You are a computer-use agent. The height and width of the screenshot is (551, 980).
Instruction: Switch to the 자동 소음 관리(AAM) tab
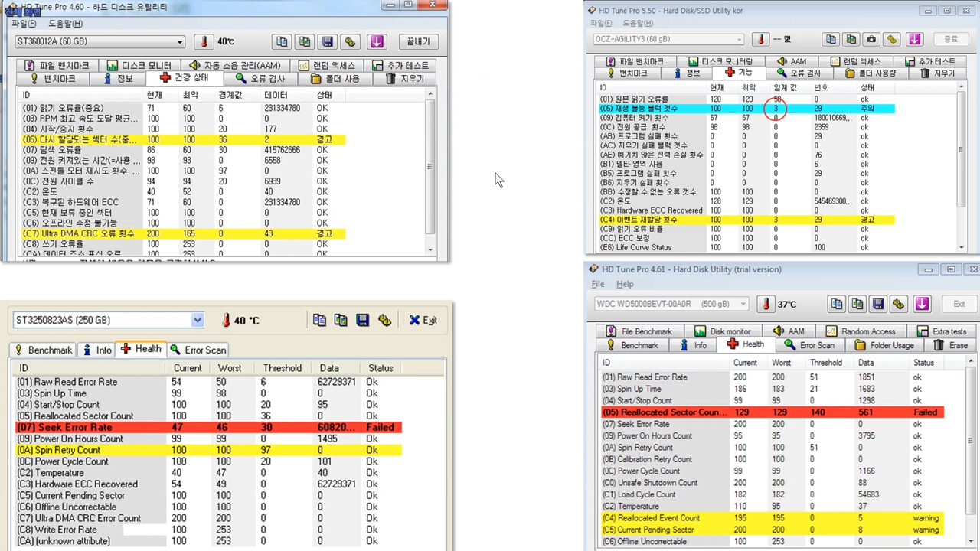[234, 66]
